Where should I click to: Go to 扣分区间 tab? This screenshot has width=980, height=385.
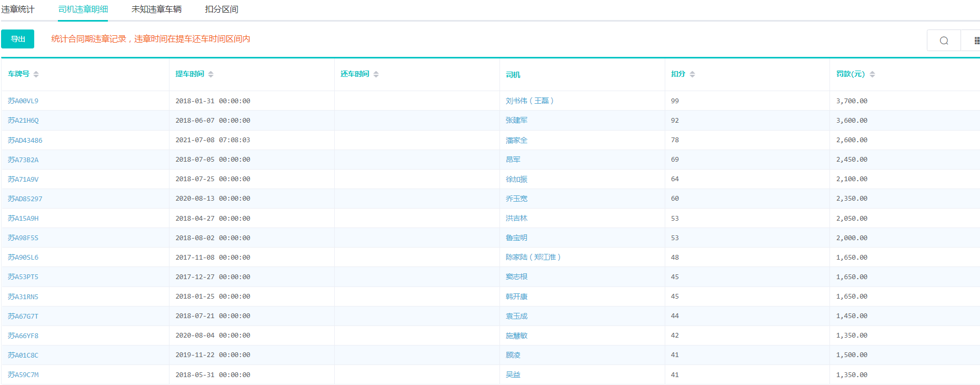click(x=222, y=9)
